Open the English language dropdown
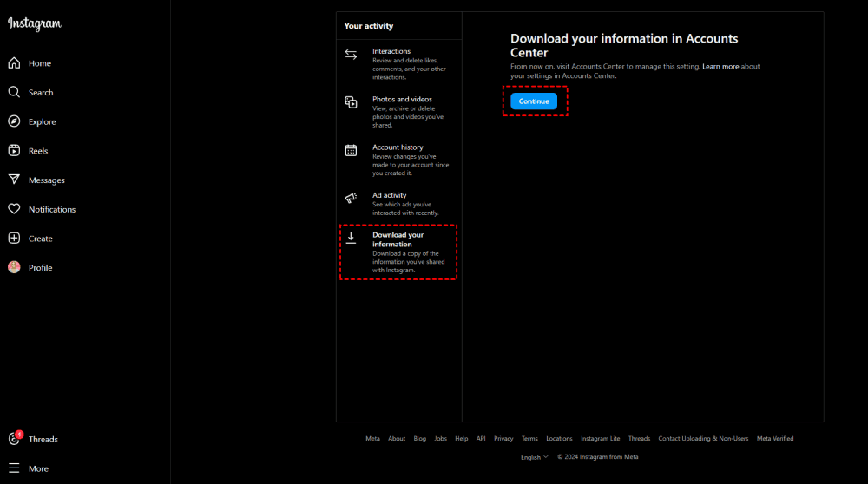 coord(534,457)
